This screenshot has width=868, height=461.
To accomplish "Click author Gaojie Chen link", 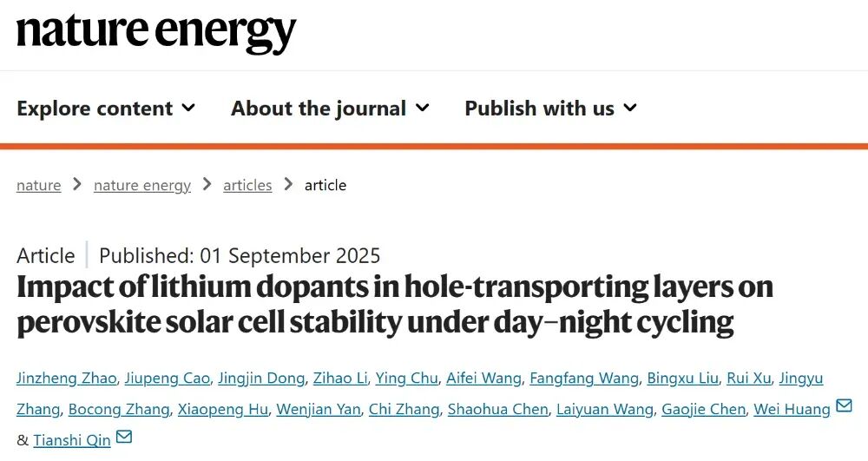I will pyautogui.click(x=704, y=409).
